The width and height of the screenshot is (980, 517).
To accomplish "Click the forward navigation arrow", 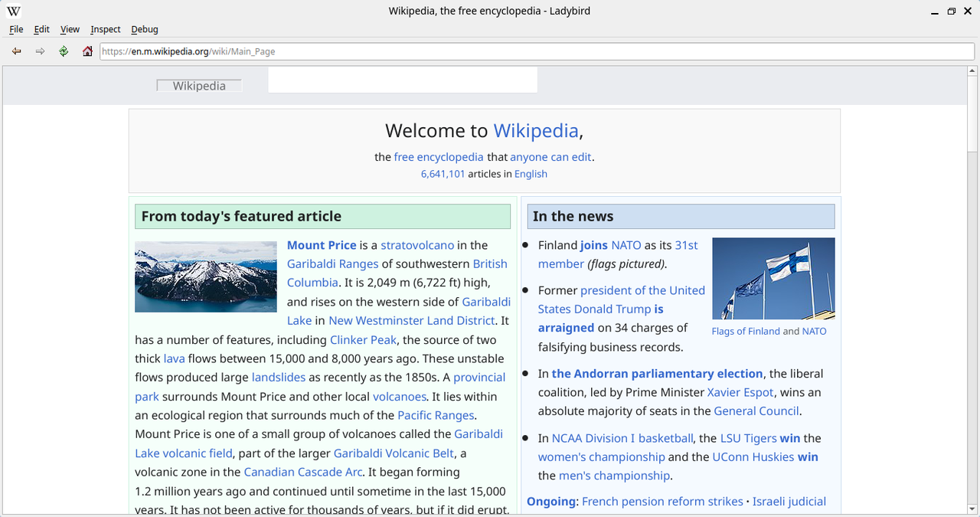I will [x=40, y=51].
